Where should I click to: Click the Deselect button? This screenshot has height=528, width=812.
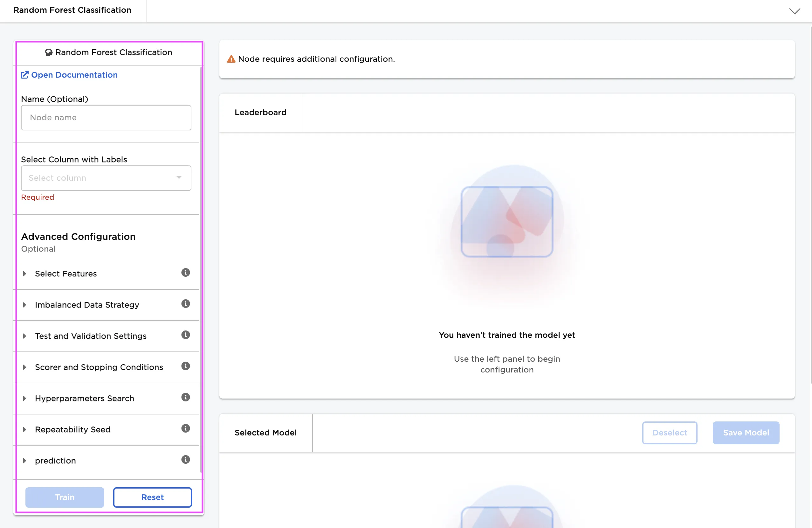669,433
